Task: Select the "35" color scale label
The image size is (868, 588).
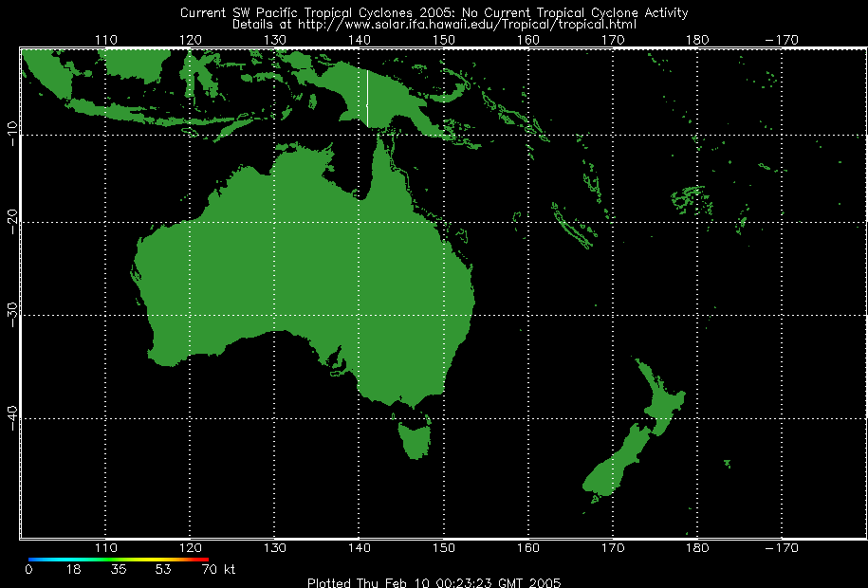Action: click(x=119, y=569)
